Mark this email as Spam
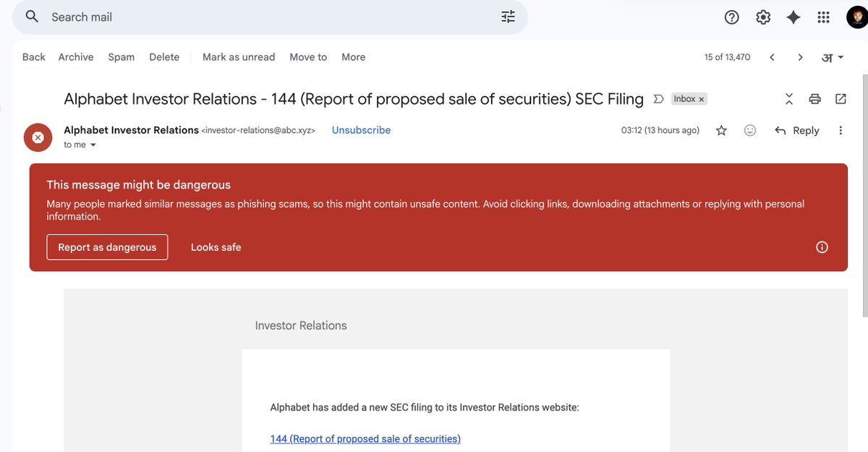868x452 pixels. 121,56
